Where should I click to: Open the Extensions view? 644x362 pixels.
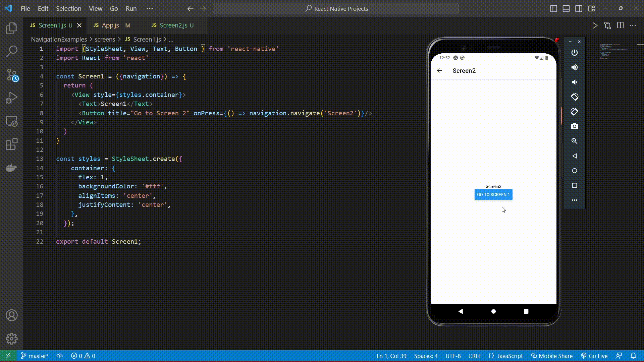click(x=12, y=144)
